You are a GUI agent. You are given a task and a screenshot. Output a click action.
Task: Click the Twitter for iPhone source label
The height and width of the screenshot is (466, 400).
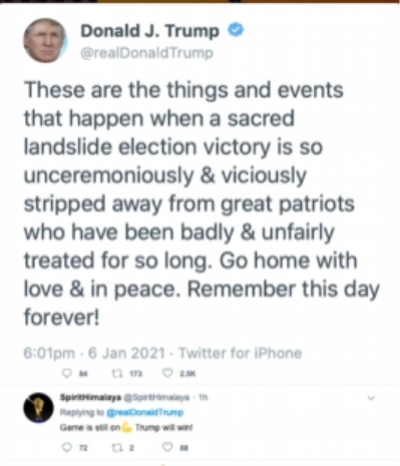[240, 353]
